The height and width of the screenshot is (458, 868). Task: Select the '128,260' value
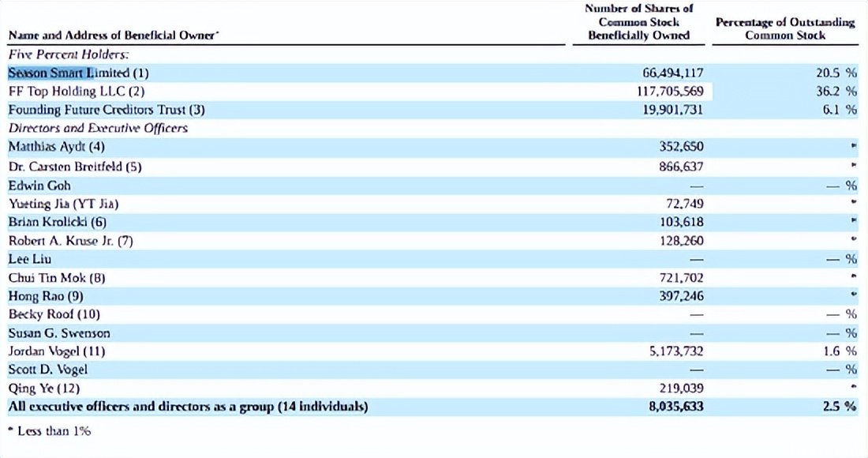click(x=682, y=241)
